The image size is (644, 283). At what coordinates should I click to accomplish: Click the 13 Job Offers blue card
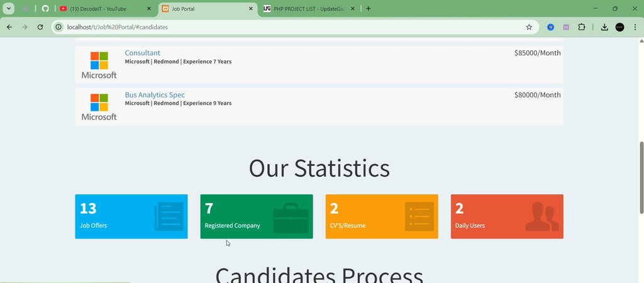tap(131, 216)
